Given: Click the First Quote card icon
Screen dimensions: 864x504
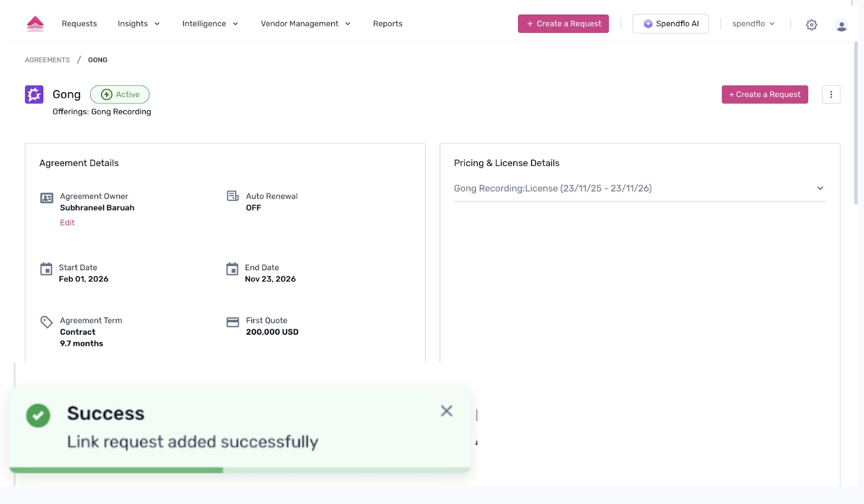Looking at the screenshot, I should [x=232, y=322].
